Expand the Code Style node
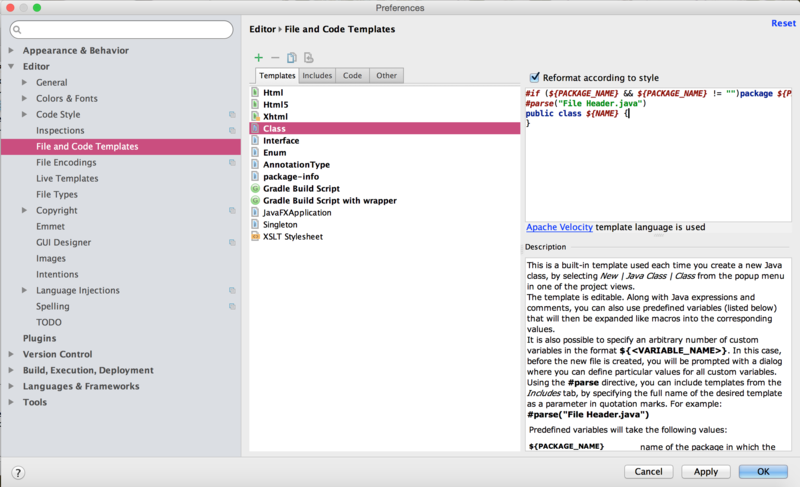The height and width of the screenshot is (487, 800). tap(24, 114)
